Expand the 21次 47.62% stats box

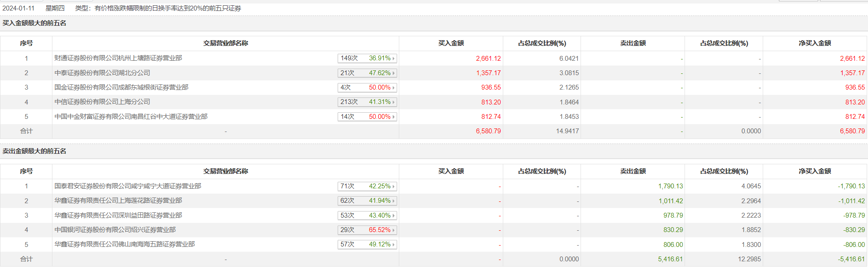tap(367, 73)
